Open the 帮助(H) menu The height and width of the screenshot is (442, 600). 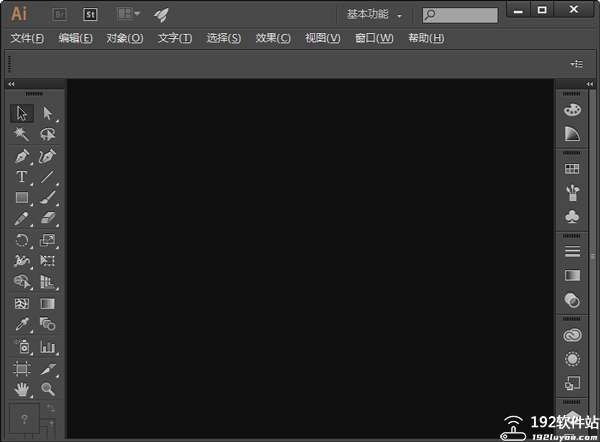click(x=426, y=38)
